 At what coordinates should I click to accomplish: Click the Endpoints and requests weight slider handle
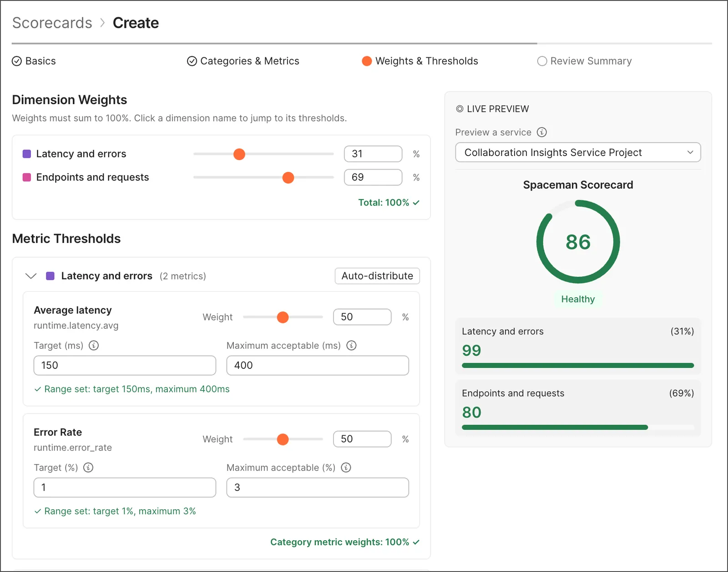(x=288, y=177)
